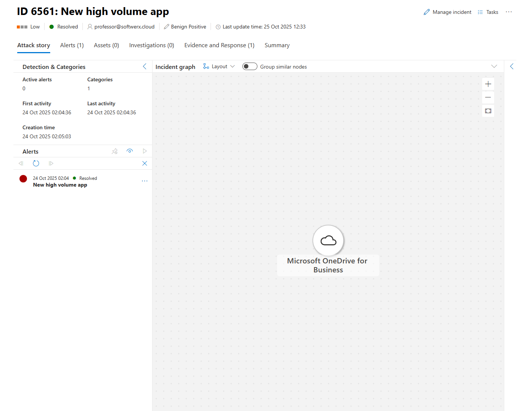The image size is (532, 411).
Task: Zoom out of the incident graph
Action: pyautogui.click(x=488, y=97)
